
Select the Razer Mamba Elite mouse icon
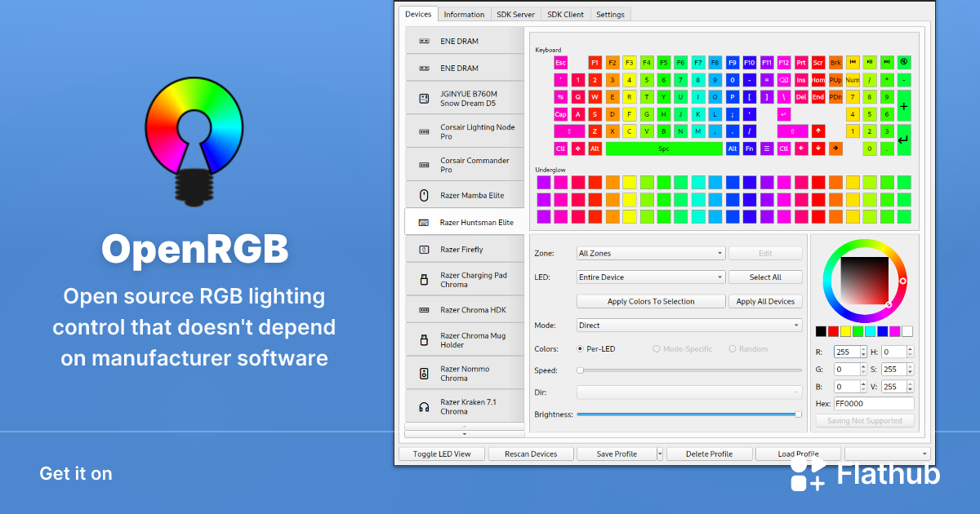click(424, 196)
